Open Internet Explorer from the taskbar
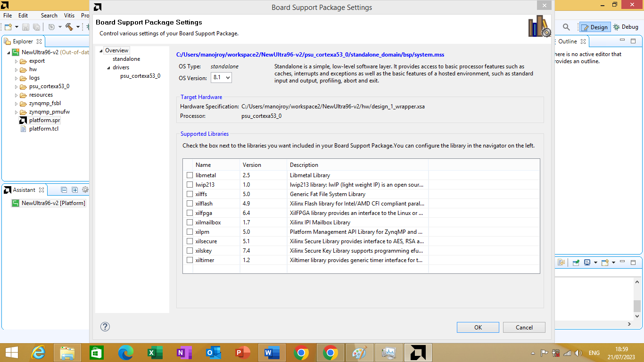644x362 pixels. [38, 353]
